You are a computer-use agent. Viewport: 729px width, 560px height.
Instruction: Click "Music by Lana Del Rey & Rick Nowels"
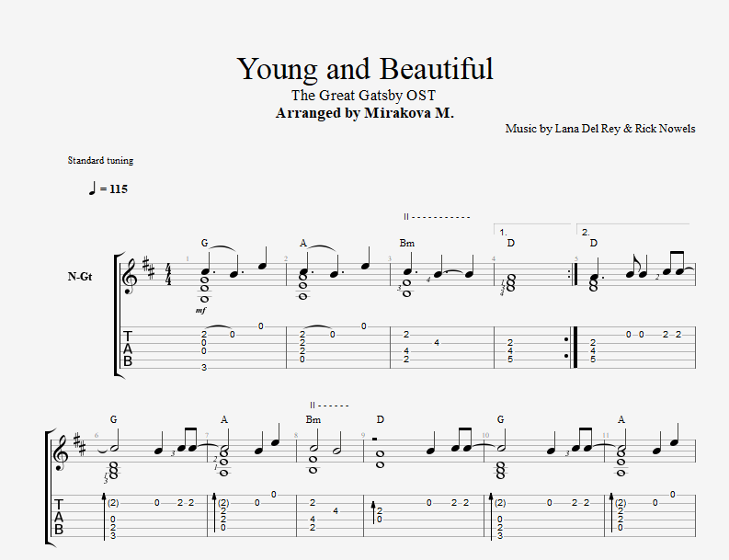[600, 129]
